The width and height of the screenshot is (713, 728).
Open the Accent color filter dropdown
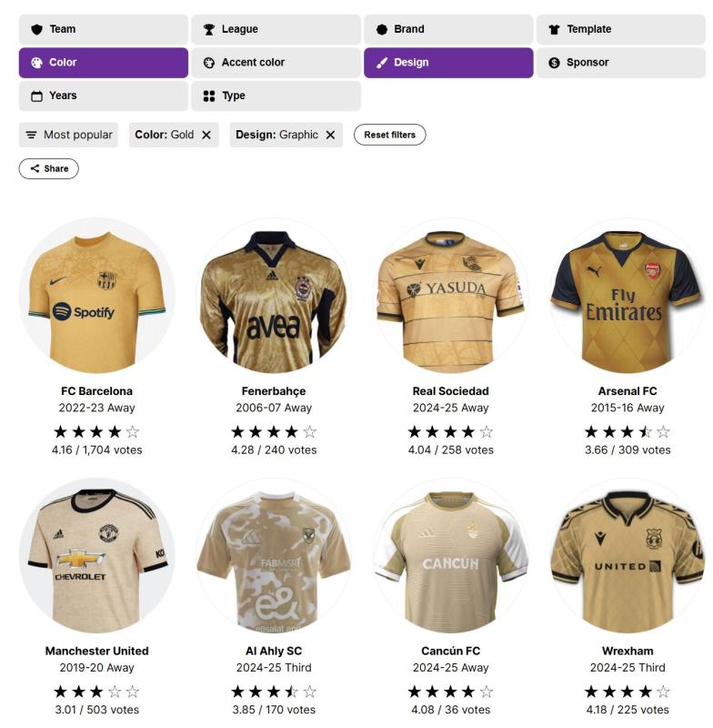276,63
